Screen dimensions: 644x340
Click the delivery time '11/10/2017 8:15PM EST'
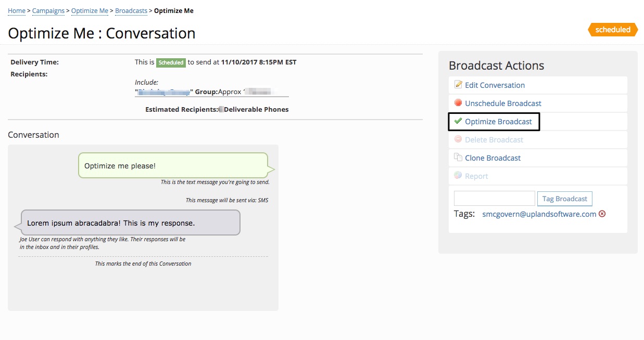pos(259,62)
